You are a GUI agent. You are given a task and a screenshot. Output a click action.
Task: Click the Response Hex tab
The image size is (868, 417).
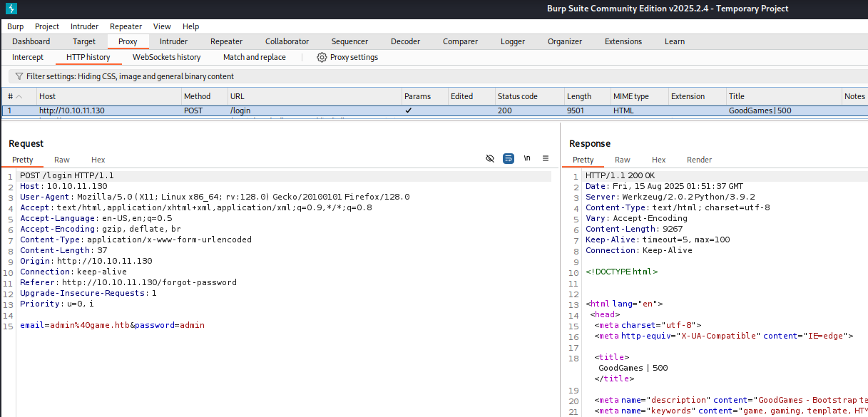[658, 160]
